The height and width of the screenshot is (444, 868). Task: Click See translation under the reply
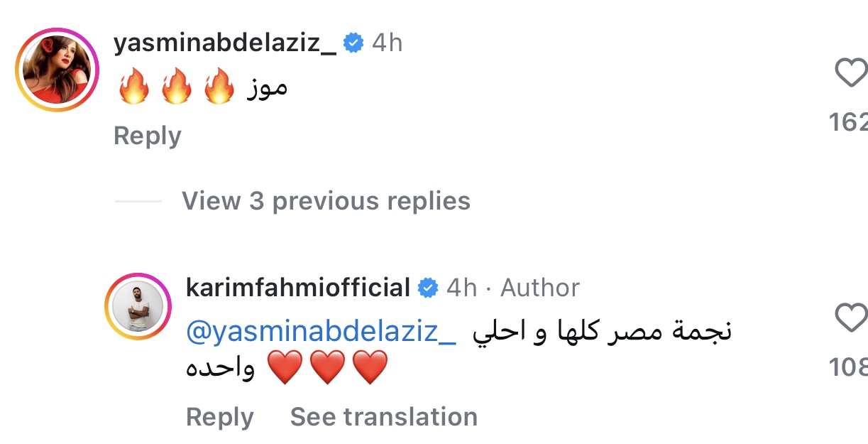383,417
